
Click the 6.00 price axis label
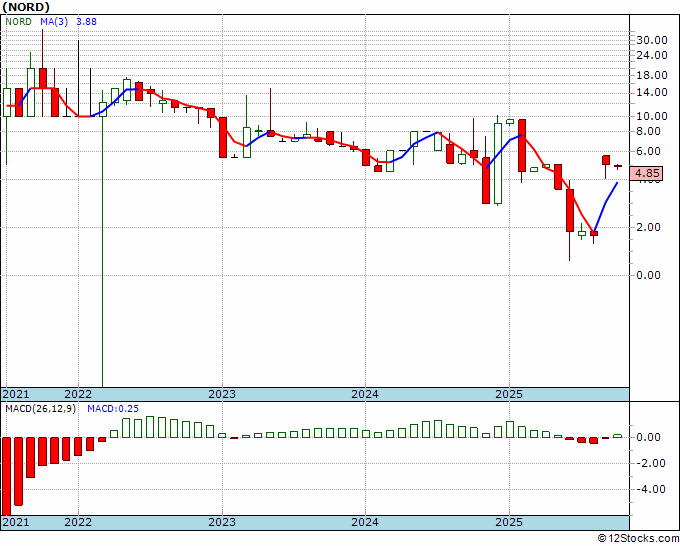(648, 151)
